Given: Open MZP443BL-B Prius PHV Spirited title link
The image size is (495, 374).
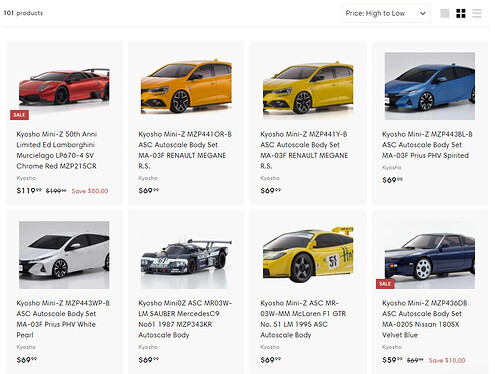Looking at the screenshot, I should pos(427,145).
